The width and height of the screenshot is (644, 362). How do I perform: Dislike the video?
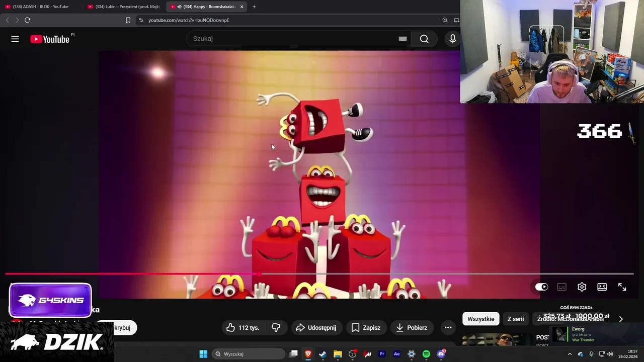coord(276,328)
